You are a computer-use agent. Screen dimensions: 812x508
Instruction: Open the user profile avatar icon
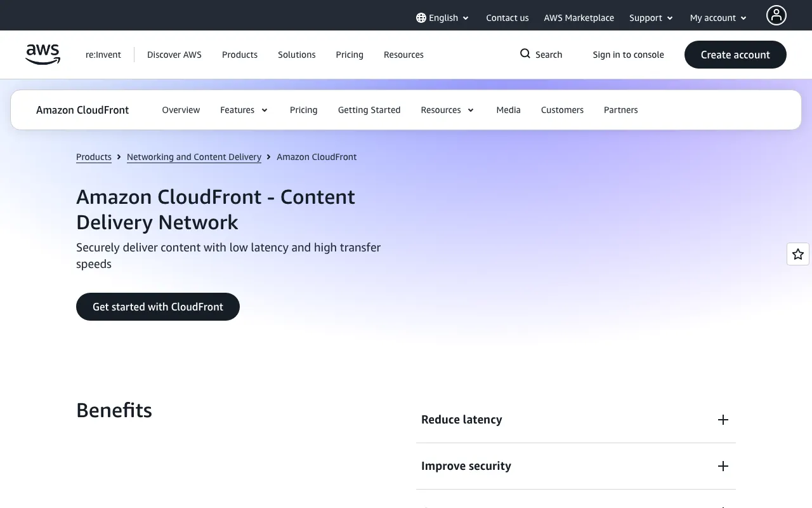pos(776,15)
